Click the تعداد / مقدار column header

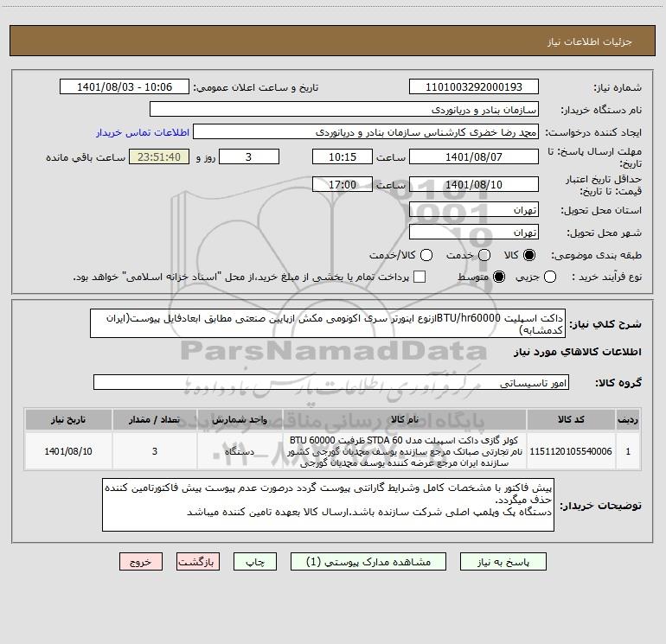click(155, 419)
